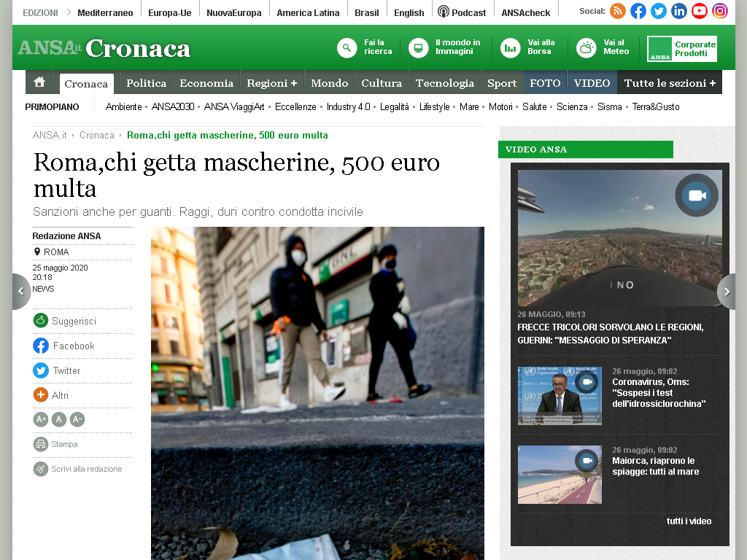Open ANSA's Twitter profile icon in Social bar
The image size is (747, 560).
pyautogui.click(x=659, y=11)
